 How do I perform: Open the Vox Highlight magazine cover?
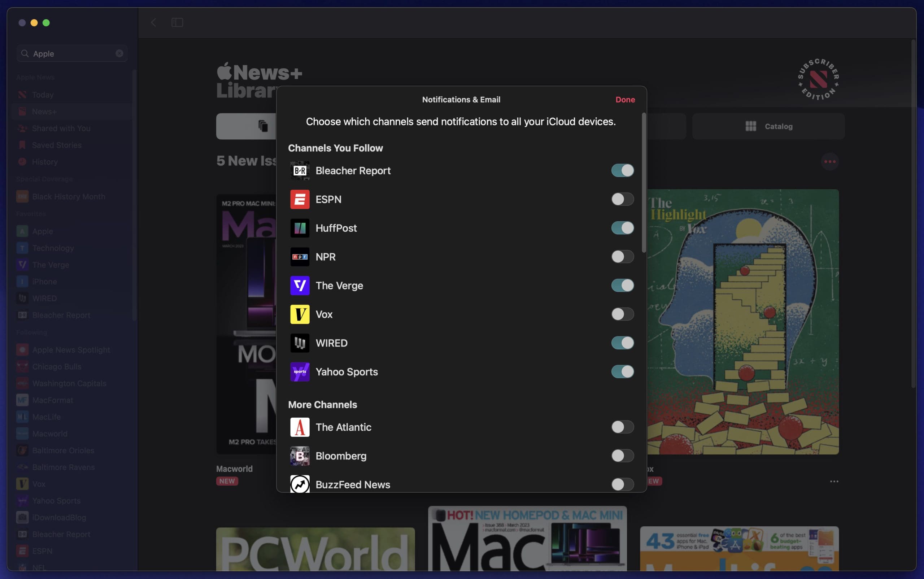point(743,322)
